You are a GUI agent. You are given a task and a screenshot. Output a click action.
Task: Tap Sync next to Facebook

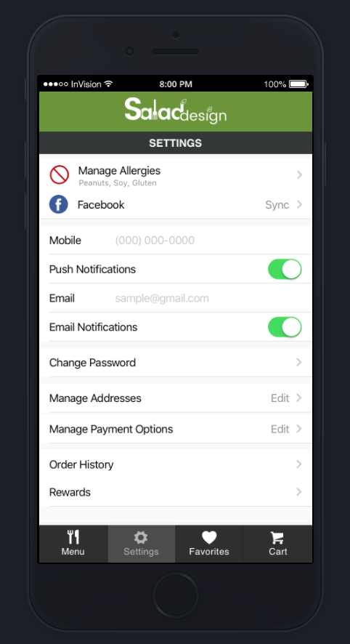click(277, 204)
